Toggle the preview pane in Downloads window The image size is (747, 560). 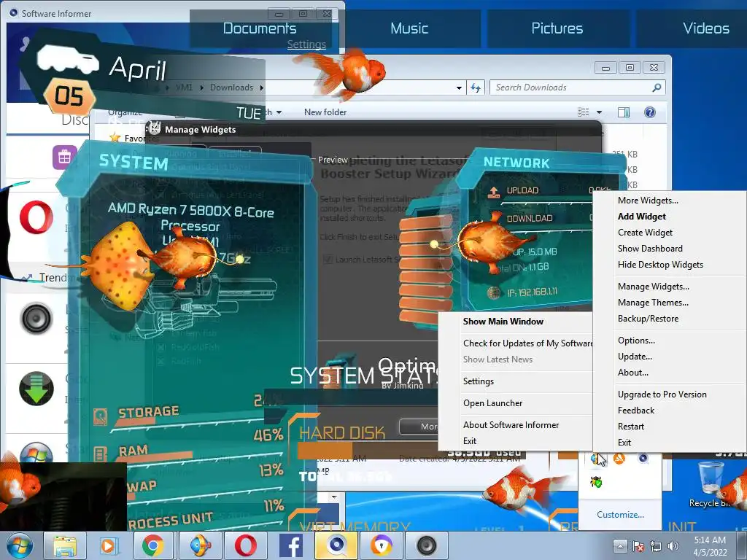(624, 112)
